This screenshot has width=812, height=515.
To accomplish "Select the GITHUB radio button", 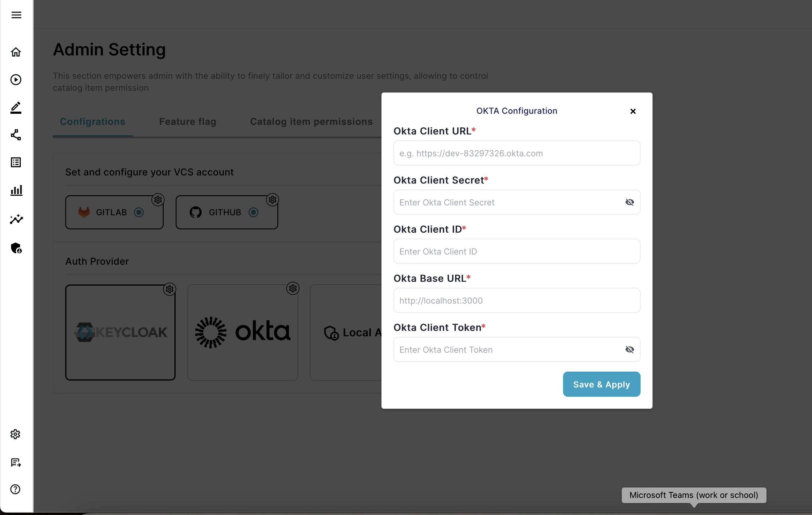I will (253, 212).
